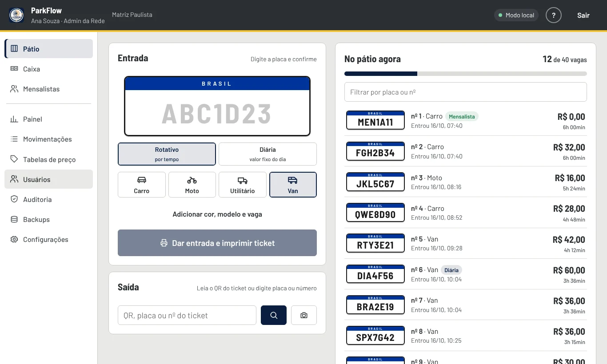
Task: Click the Matriz Paulista unit label
Action: coord(132,15)
